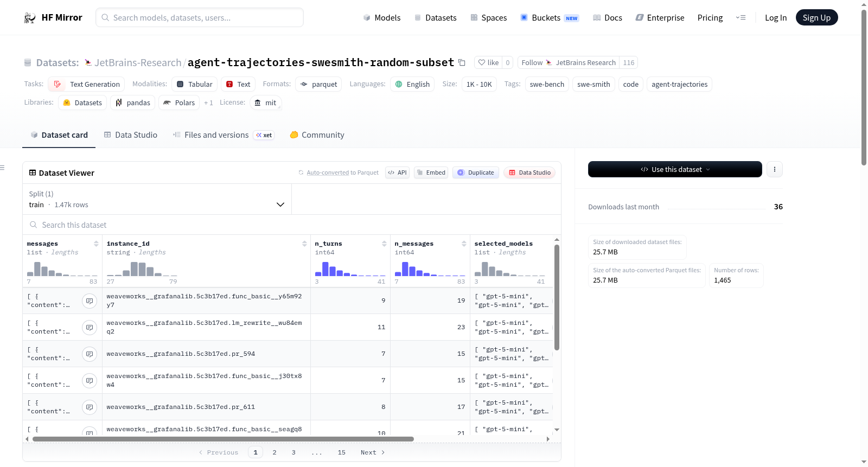Go to page 2 of the table
Screen dimensions: 868x467
point(275,452)
